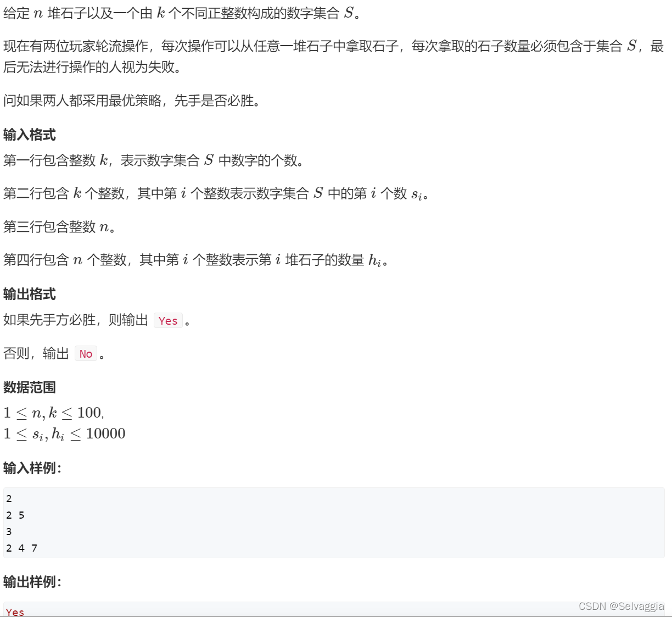The width and height of the screenshot is (672, 617).
Task: Click the 输入样例 heading
Action: tap(32, 468)
